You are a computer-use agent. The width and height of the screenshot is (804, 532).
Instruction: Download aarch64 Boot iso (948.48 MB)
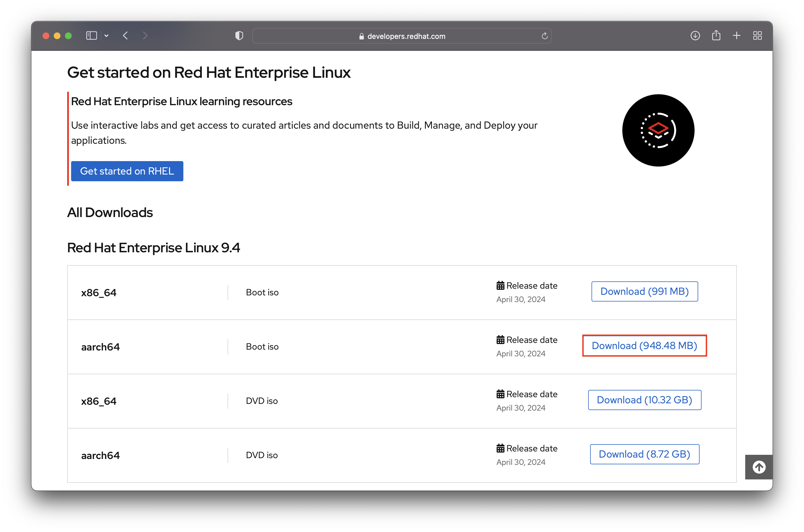click(x=644, y=345)
